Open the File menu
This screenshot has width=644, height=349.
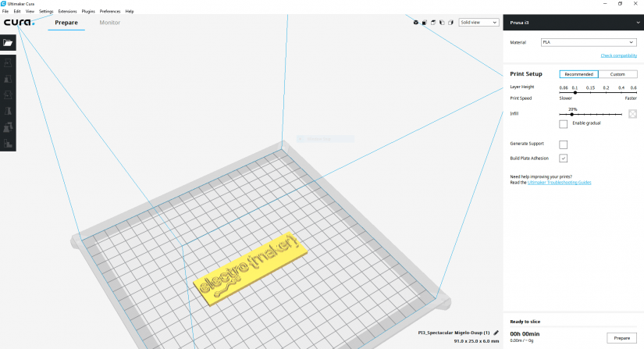pos(5,12)
